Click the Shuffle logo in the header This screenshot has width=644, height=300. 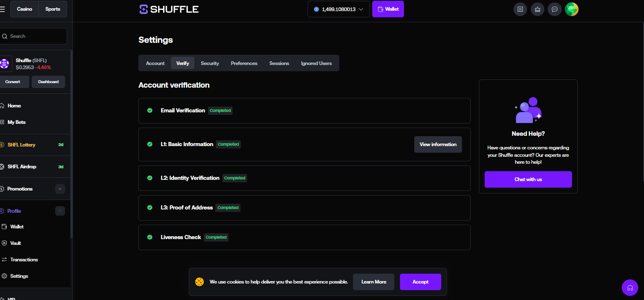(169, 9)
